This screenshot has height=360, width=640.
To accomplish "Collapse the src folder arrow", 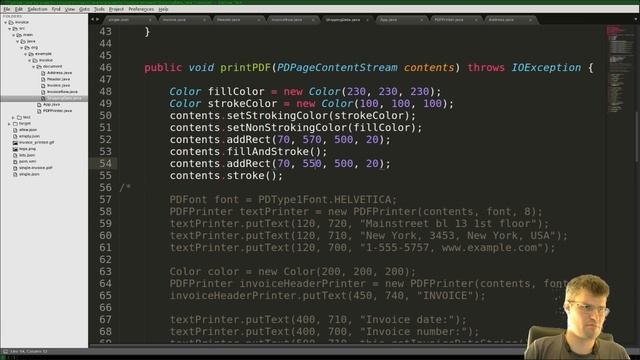I will click(x=10, y=29).
